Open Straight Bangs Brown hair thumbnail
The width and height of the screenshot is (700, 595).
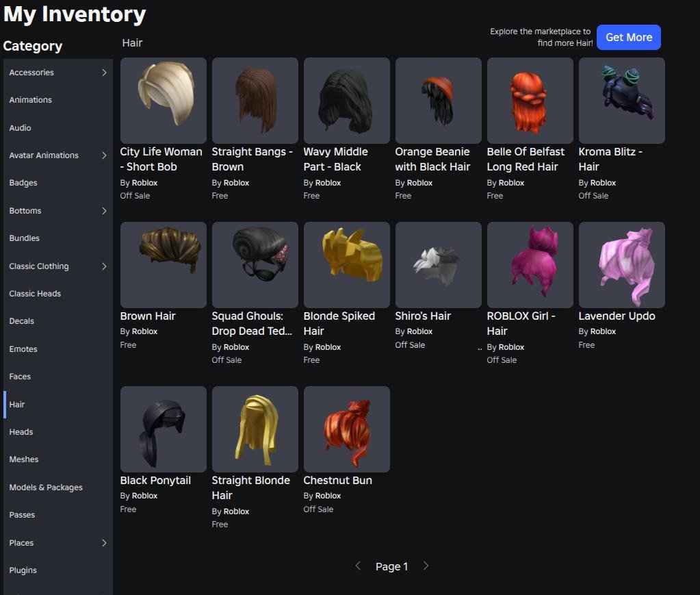pyautogui.click(x=255, y=101)
